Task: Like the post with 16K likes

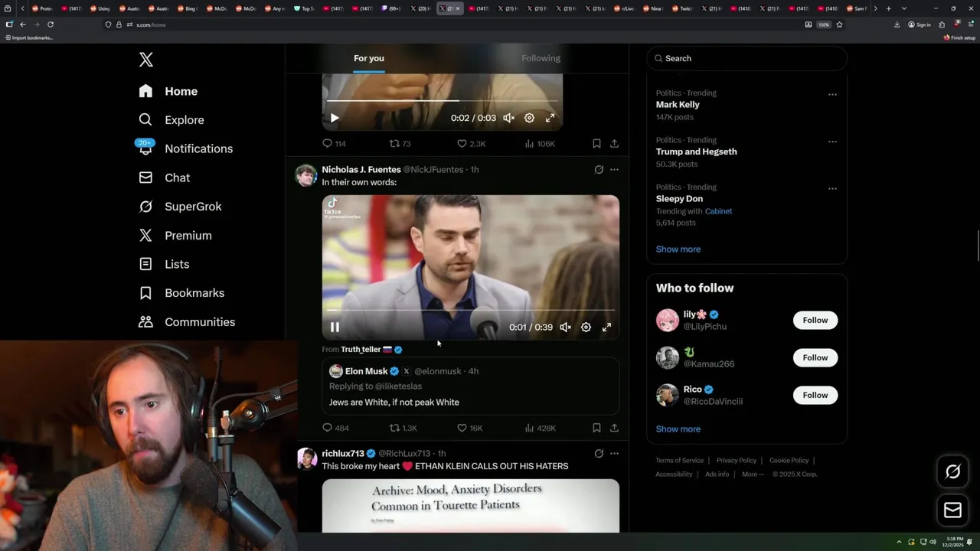Action: pyautogui.click(x=469, y=428)
